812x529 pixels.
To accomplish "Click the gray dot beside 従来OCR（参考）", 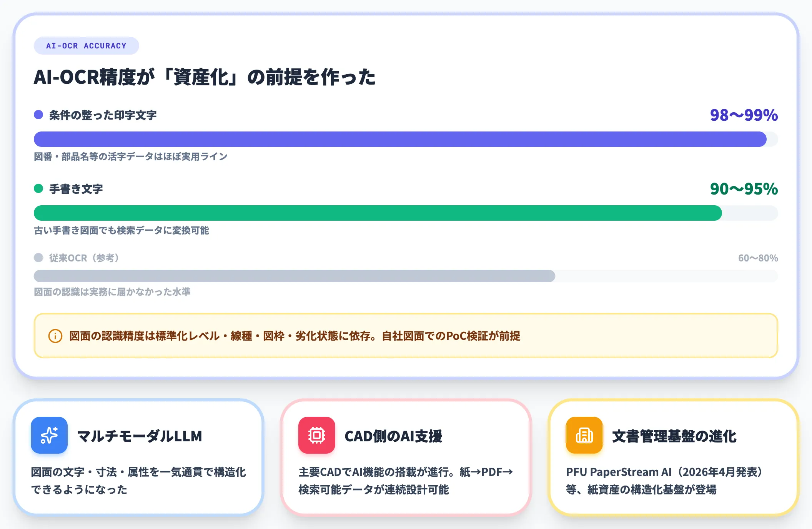I will point(38,258).
